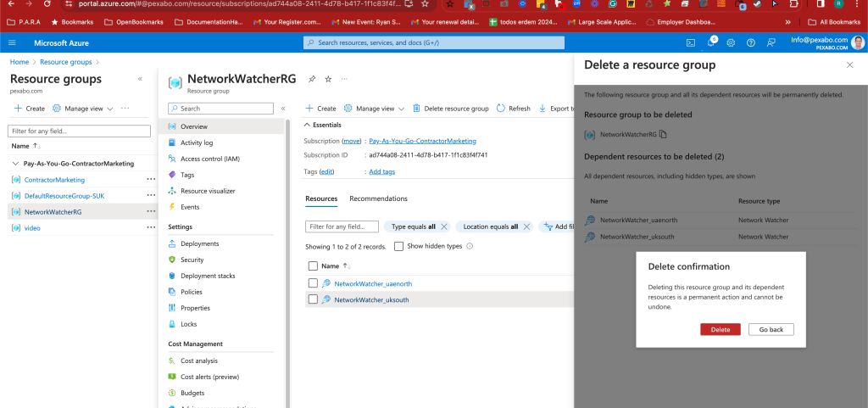Open more options for video row
The image size is (868, 408).
[151, 227]
